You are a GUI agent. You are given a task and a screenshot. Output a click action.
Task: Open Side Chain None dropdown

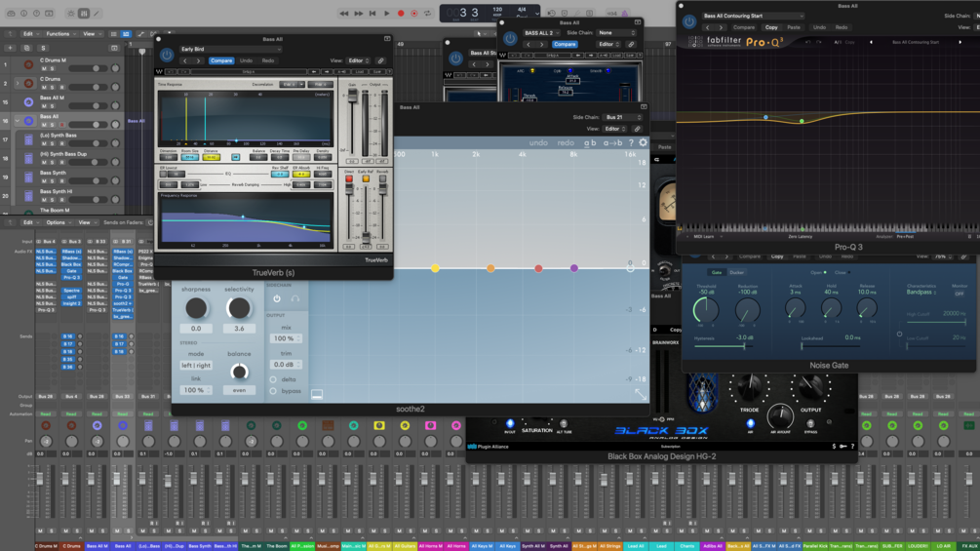tap(616, 32)
